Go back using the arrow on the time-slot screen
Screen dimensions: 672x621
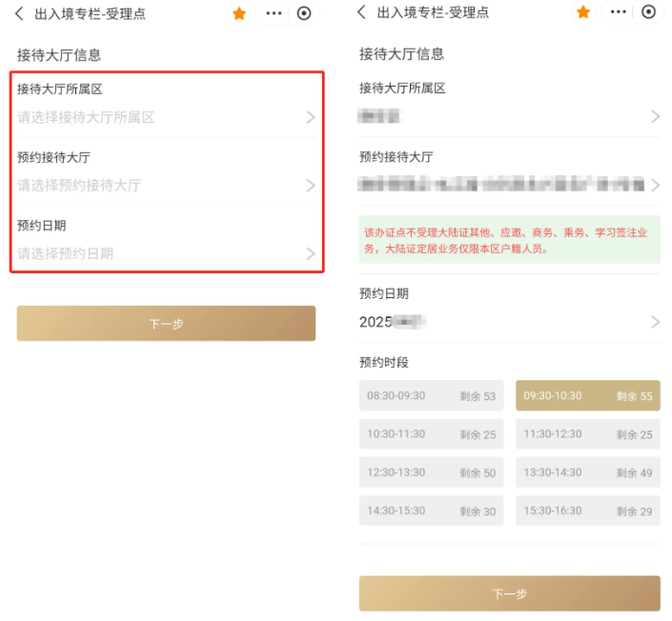click(362, 12)
